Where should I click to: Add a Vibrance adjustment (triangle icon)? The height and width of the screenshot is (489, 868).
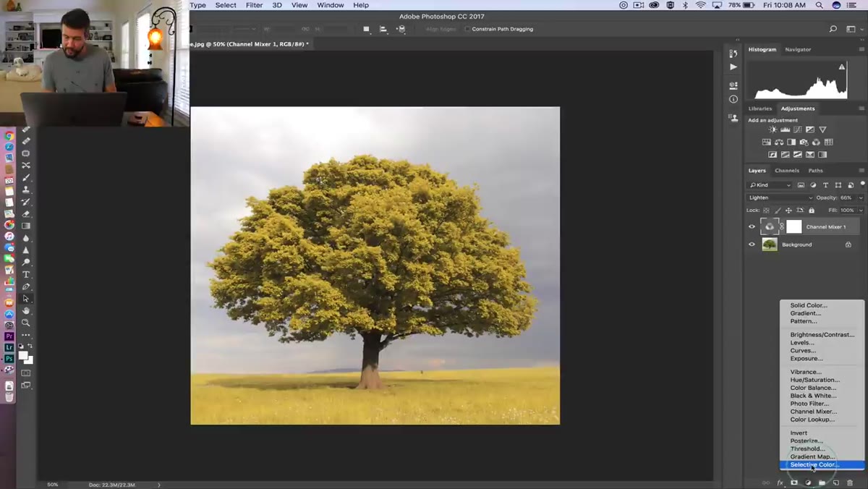coord(822,129)
